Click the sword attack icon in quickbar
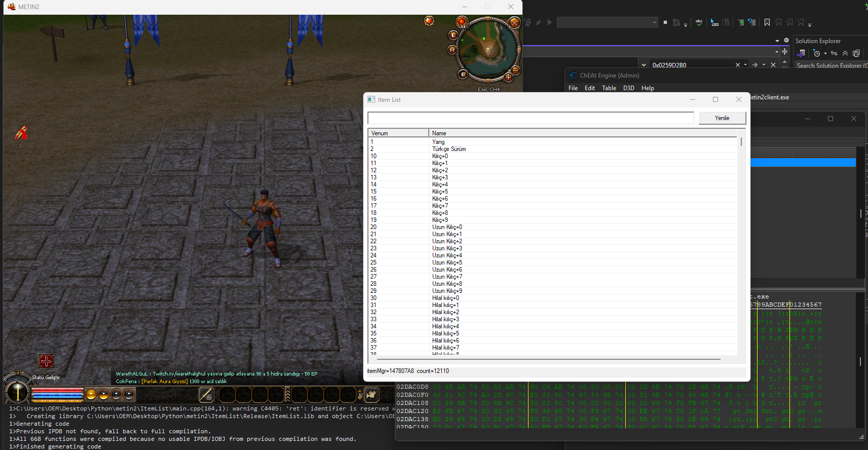Viewport: 868px width, 450px height. tap(206, 394)
